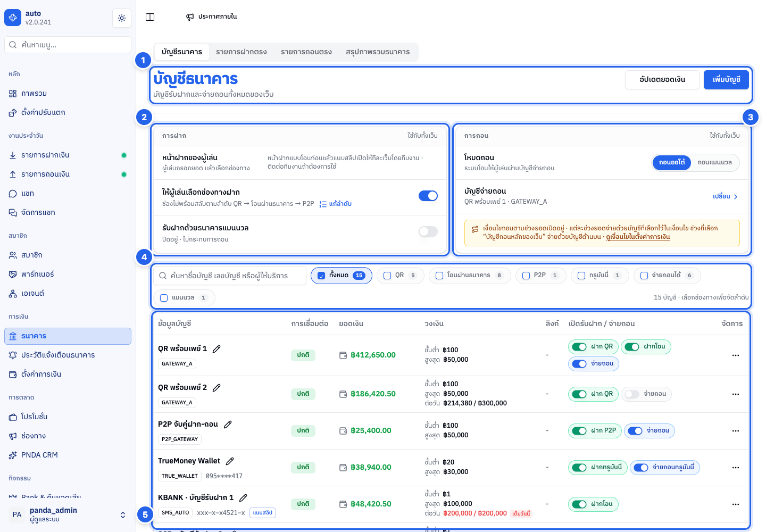Open the แก้ลำดับ ordering control

point(336,204)
